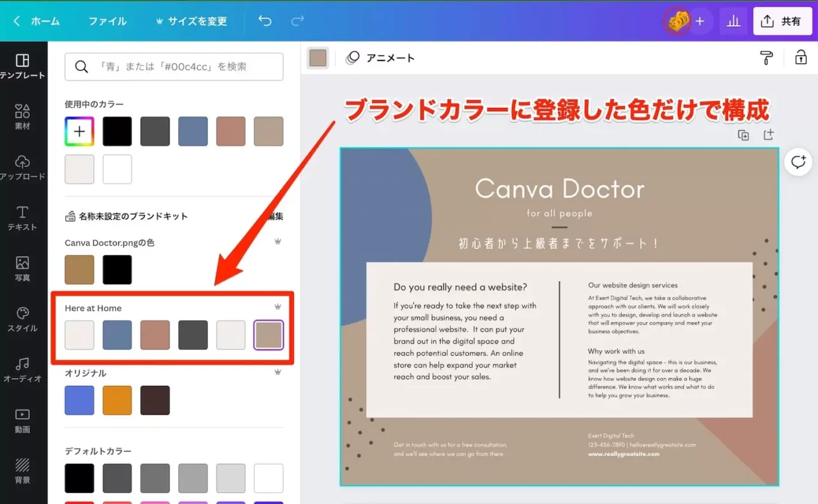Click the copy style paint roller icon
This screenshot has height=504, width=818.
coord(766,57)
